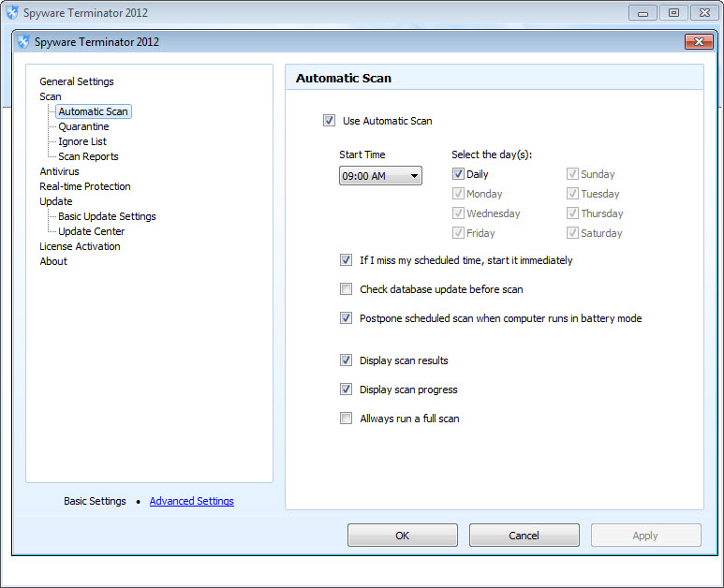Viewport: 724px width, 588px height.
Task: Maximize the outer Spyware Terminator window
Action: pos(673,13)
